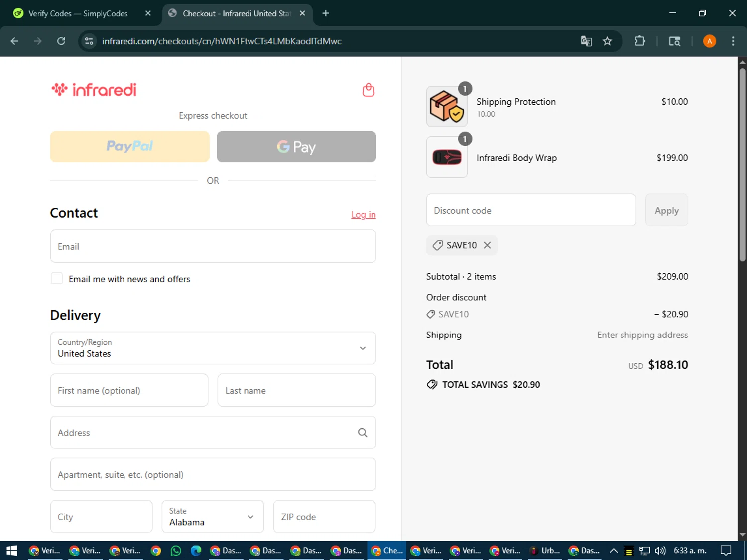View site information icon in address bar
The image size is (747, 560).
tap(89, 41)
